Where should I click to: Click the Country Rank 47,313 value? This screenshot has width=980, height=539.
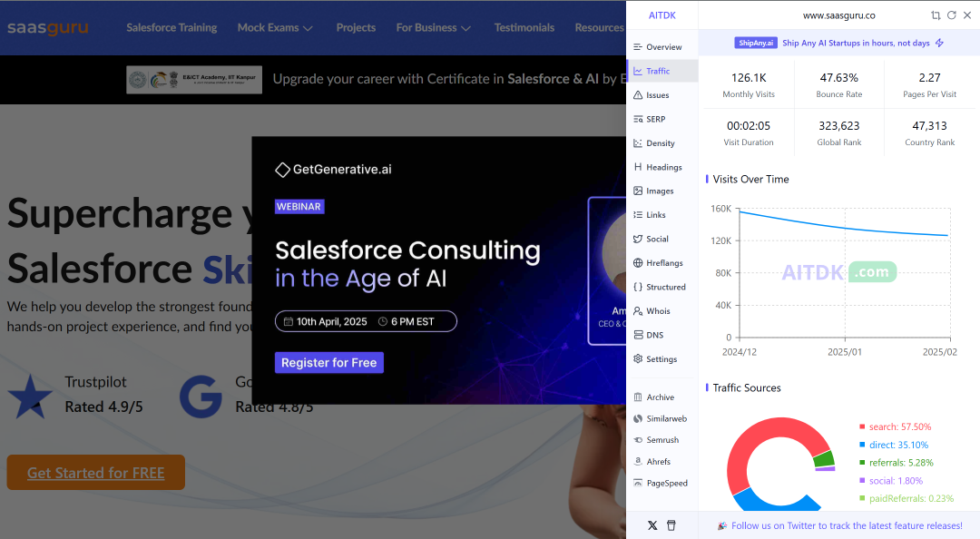[x=929, y=126]
